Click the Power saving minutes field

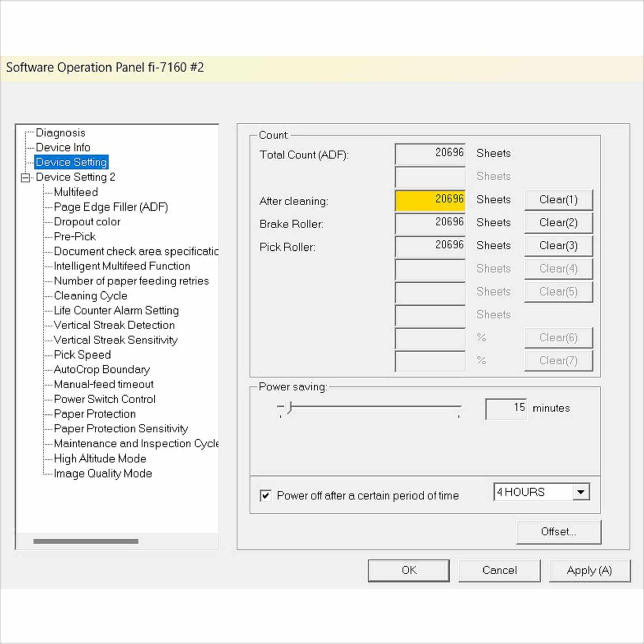pyautogui.click(x=506, y=409)
